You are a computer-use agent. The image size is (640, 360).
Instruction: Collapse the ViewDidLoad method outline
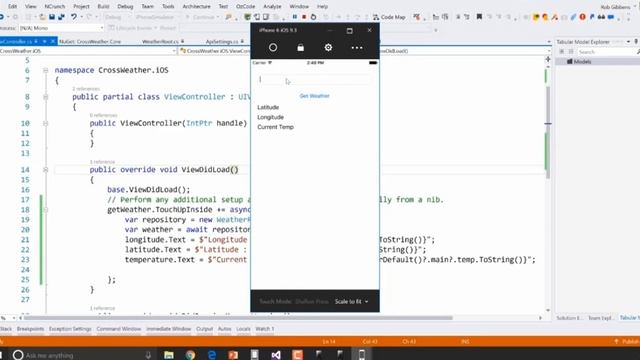tap(46, 169)
